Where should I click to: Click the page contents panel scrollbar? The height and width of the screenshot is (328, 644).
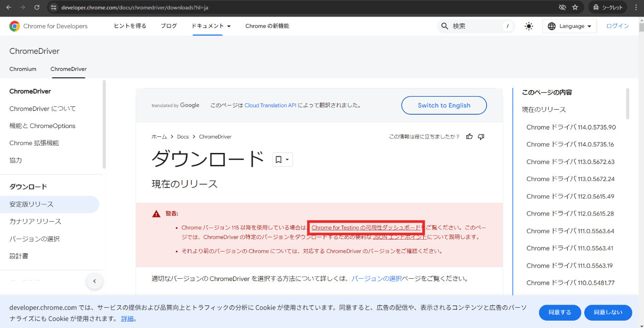click(627, 104)
